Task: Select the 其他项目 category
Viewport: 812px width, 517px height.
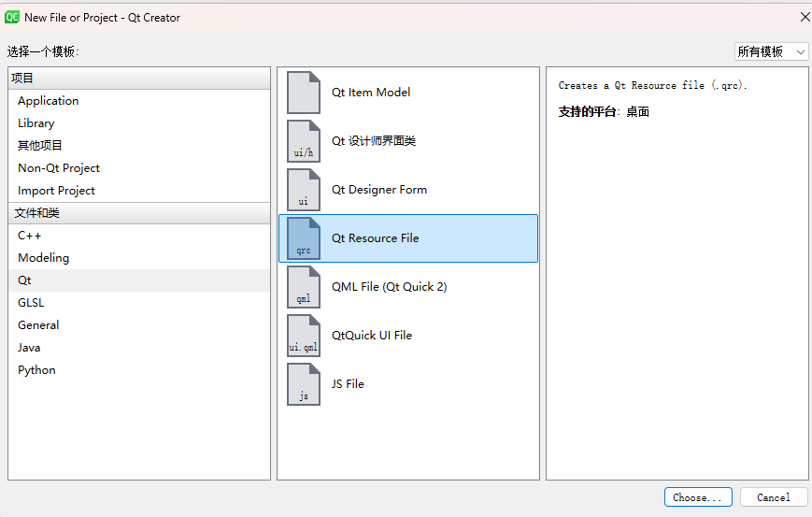Action: [x=139, y=146]
